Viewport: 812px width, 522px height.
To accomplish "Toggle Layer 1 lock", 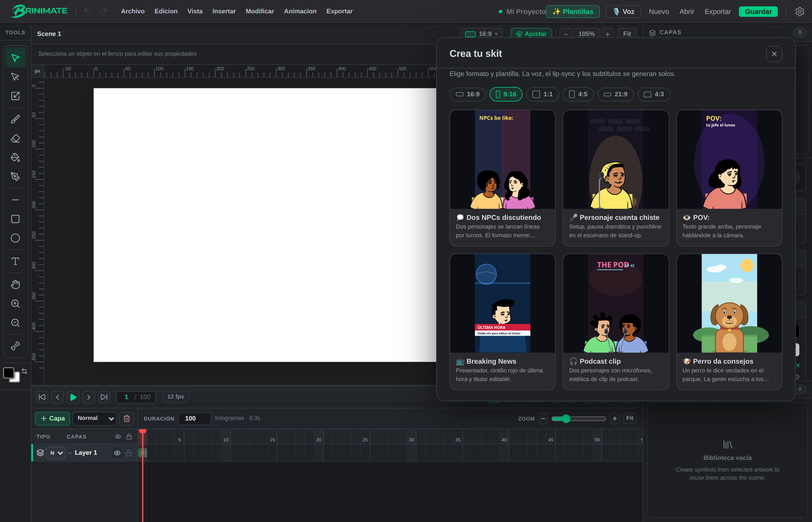I will click(129, 453).
